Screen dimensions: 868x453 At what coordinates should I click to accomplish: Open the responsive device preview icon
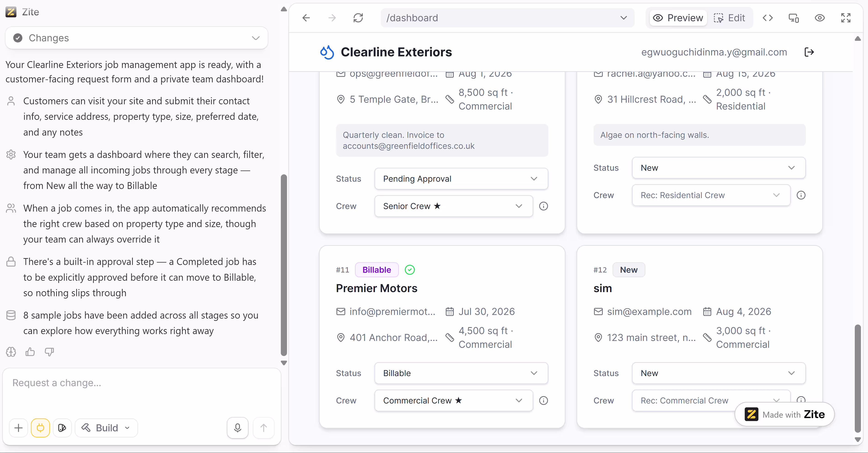pos(794,18)
